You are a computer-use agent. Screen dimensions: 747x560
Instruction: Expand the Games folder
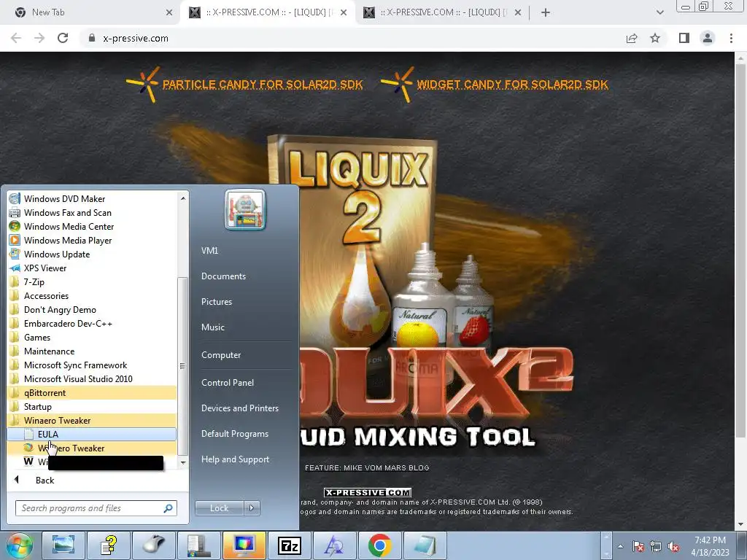92,337
